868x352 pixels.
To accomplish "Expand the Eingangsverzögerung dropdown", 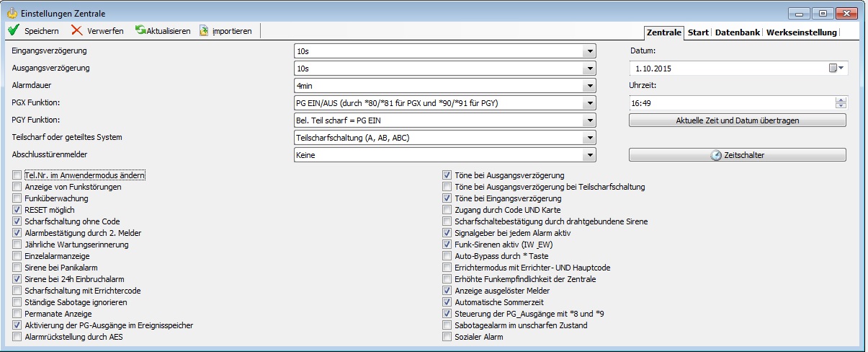I will [590, 51].
